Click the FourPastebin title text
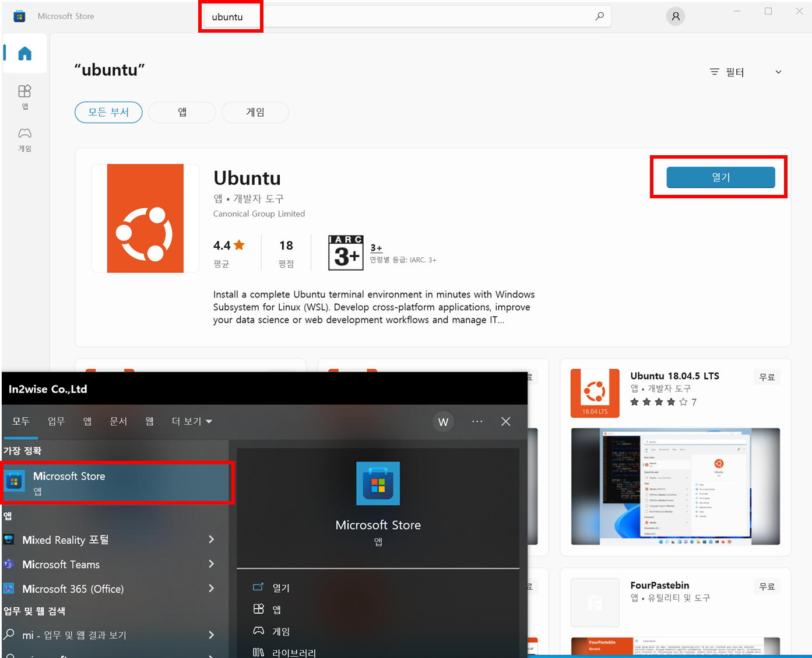The image size is (812, 658). coord(660,585)
